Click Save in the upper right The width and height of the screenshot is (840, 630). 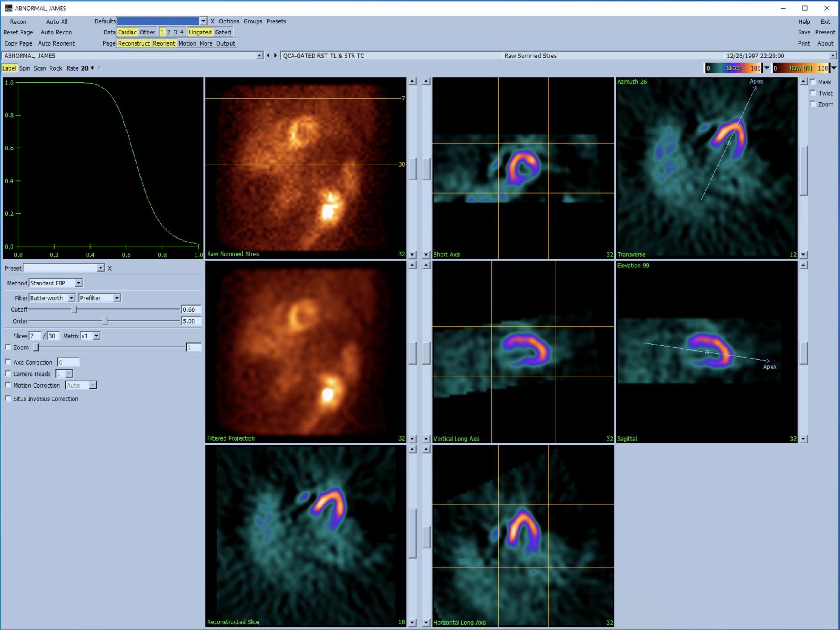point(805,32)
